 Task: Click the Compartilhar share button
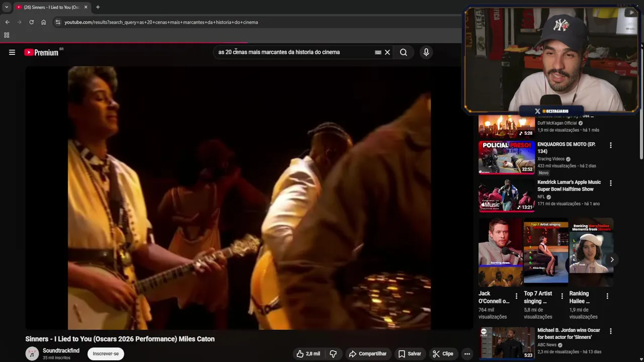pyautogui.click(x=368, y=354)
